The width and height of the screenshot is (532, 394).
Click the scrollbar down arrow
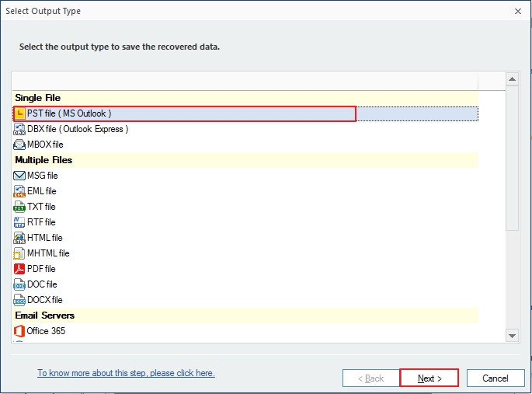[512, 336]
